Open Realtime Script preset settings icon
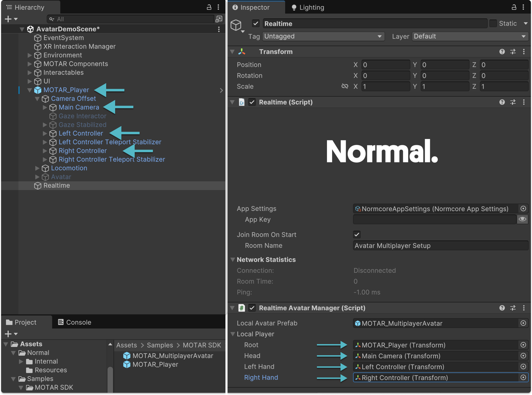Image resolution: width=532 pixels, height=395 pixels. 513,102
